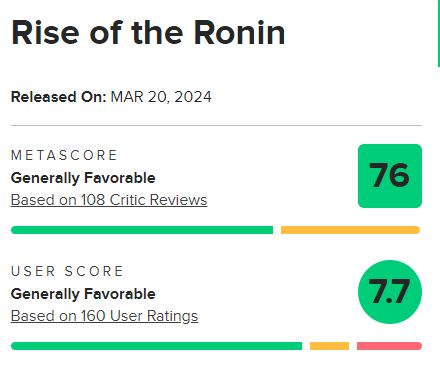Image resolution: width=440 pixels, height=368 pixels.
Task: Click the METASCORE heading label
Action: pos(64,155)
